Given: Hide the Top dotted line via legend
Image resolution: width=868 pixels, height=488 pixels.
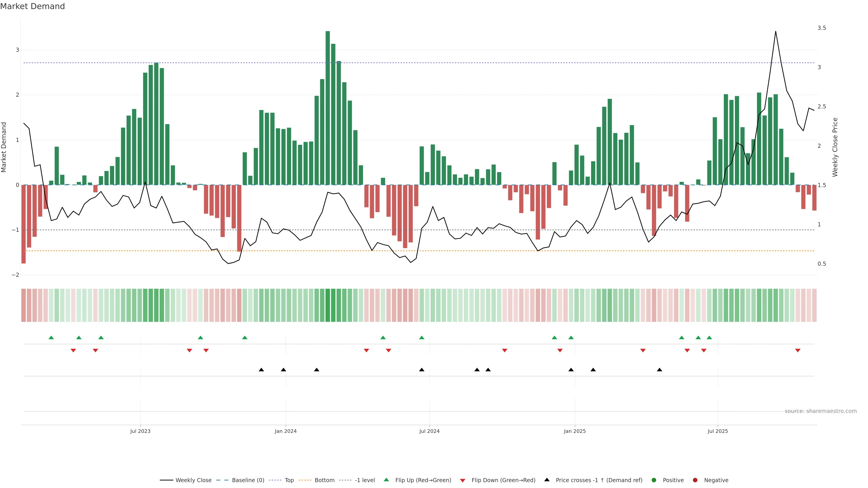Looking at the screenshot, I should click(x=289, y=480).
